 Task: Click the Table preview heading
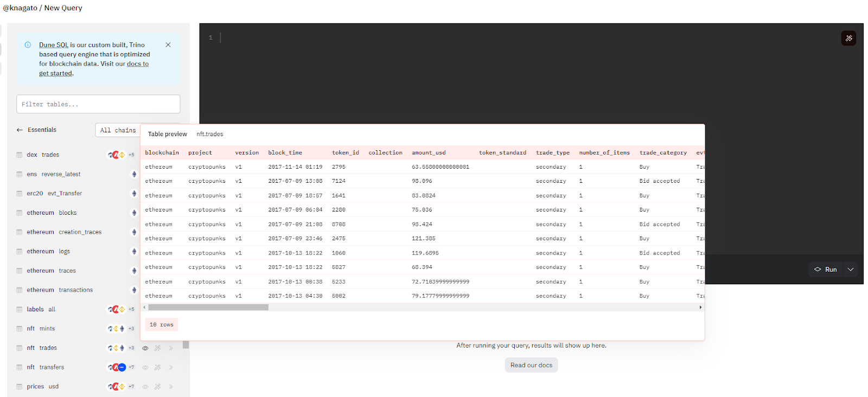click(167, 135)
